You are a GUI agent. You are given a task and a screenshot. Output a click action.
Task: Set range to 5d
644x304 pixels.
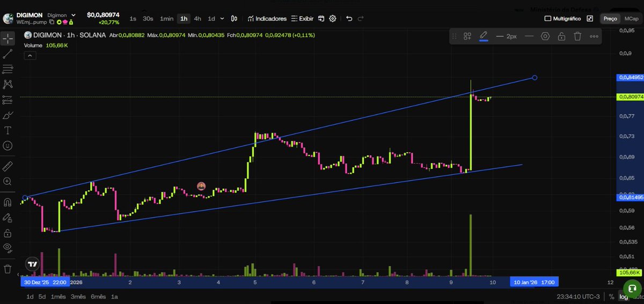(42, 296)
